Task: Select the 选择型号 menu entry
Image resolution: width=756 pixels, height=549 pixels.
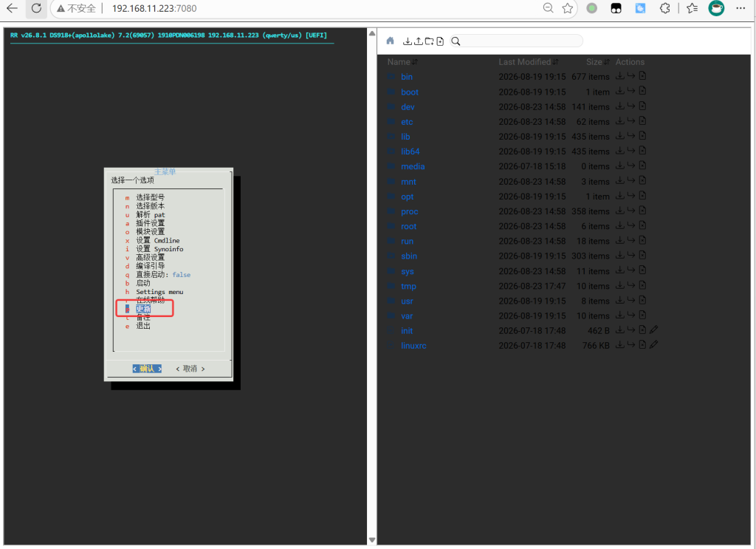Action: click(x=150, y=197)
